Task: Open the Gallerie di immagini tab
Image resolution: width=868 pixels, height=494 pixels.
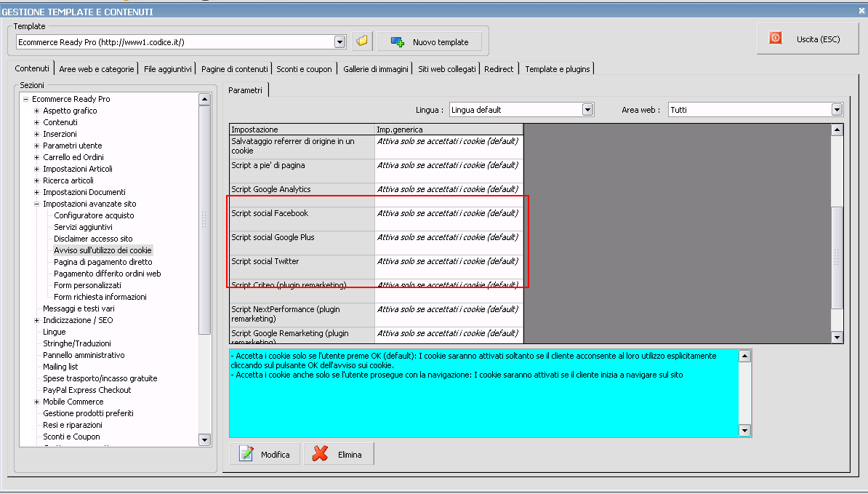Action: click(x=376, y=69)
